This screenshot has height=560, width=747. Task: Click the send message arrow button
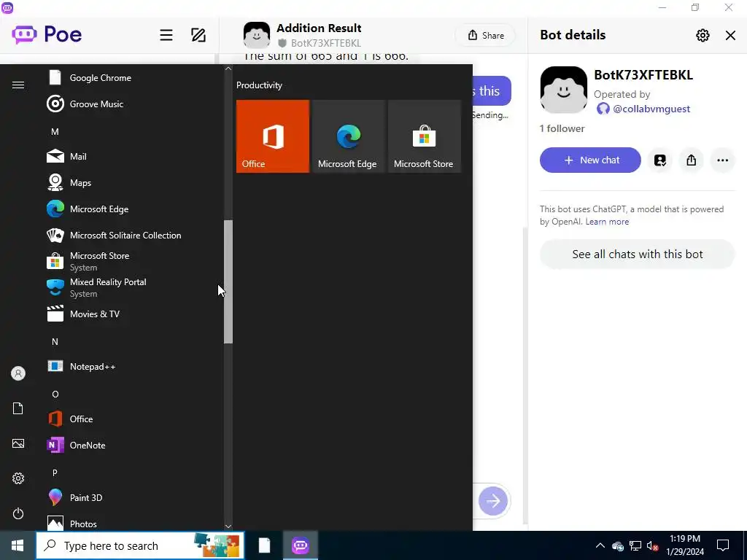492,500
